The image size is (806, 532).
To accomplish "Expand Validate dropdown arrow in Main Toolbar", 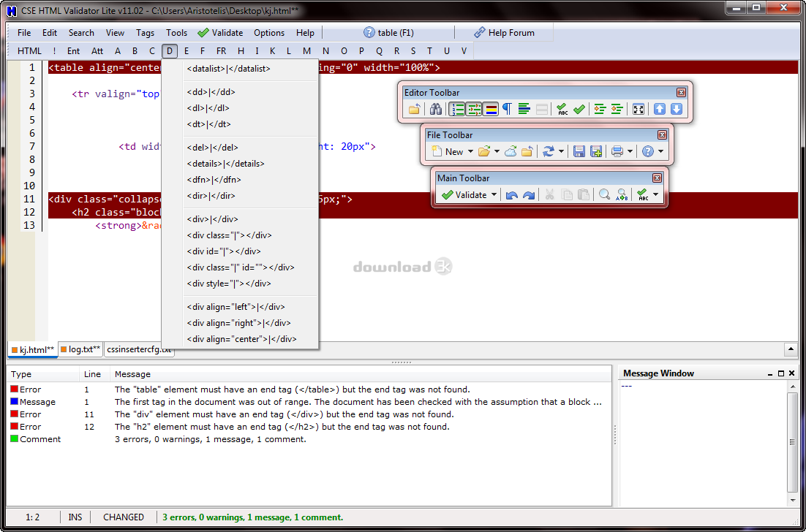I will pyautogui.click(x=494, y=194).
